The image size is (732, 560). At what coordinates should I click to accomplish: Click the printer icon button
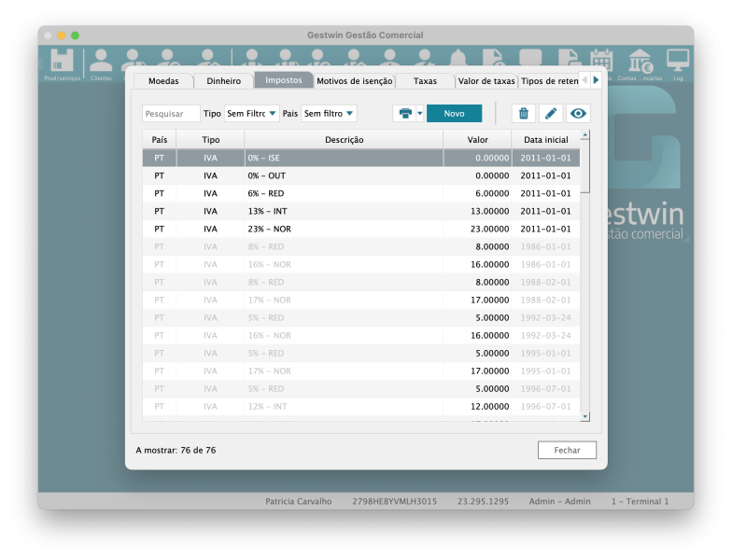point(405,113)
